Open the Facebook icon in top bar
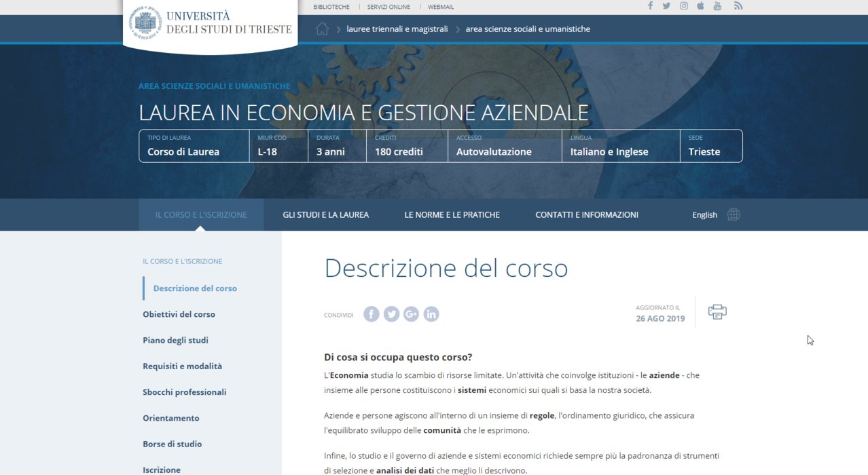Image resolution: width=868 pixels, height=475 pixels. (x=650, y=6)
